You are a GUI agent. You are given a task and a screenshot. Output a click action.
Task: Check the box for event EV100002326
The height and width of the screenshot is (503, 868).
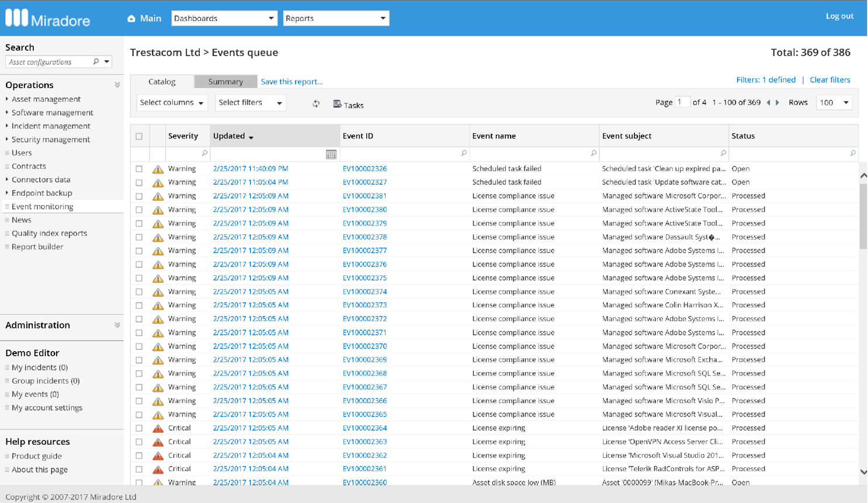[139, 169]
